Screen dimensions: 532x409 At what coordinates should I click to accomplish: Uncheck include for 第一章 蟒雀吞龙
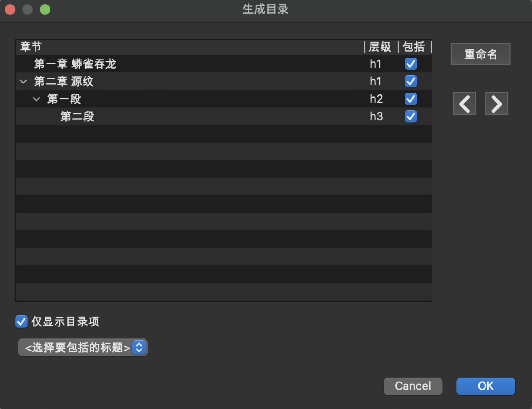[411, 64]
